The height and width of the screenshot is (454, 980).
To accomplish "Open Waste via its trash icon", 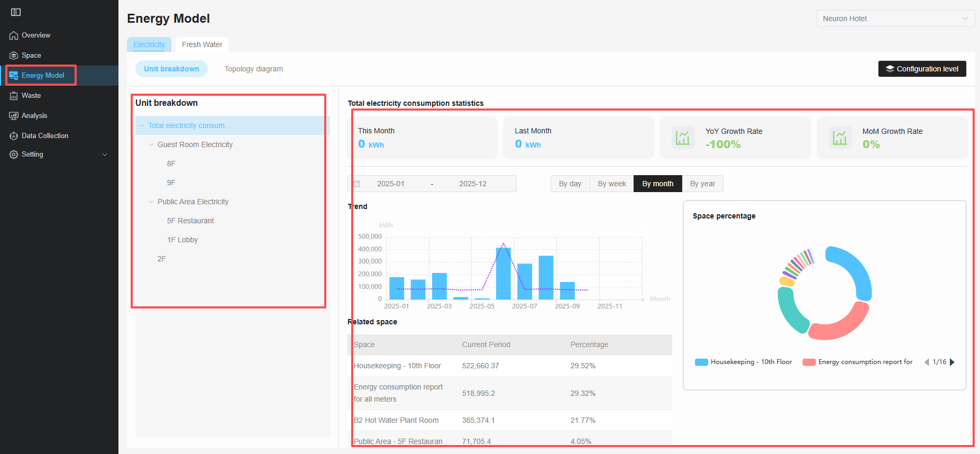I will click(14, 96).
